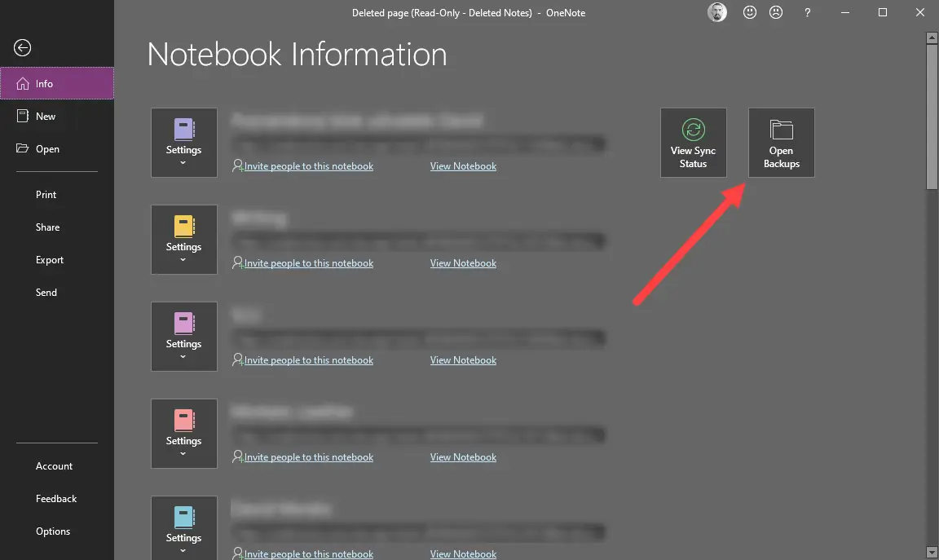Invite people to the teal-icon notebook

[x=302, y=553]
